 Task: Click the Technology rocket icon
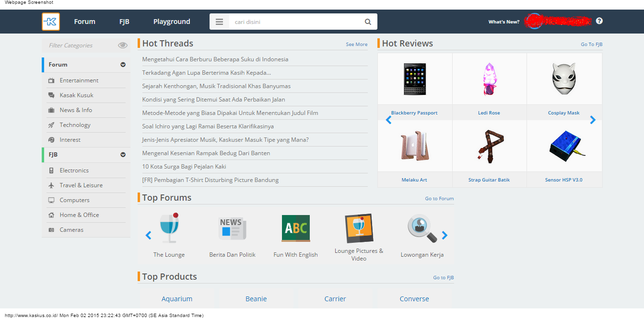coord(51,125)
